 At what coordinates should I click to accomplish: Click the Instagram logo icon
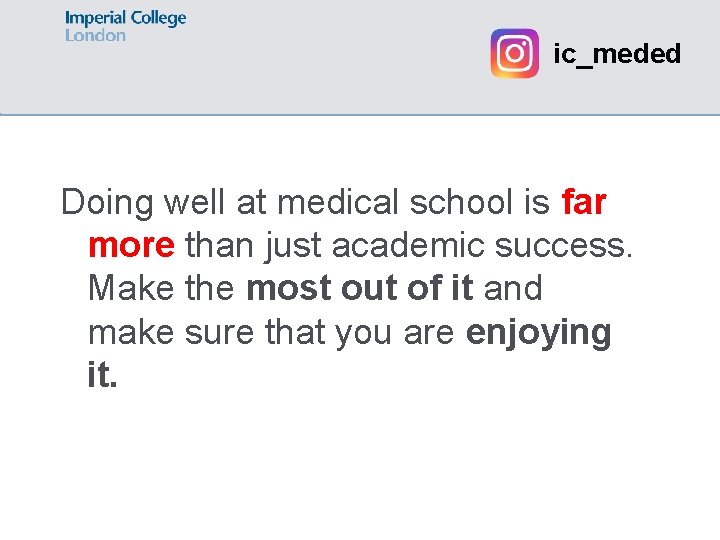pyautogui.click(x=514, y=53)
